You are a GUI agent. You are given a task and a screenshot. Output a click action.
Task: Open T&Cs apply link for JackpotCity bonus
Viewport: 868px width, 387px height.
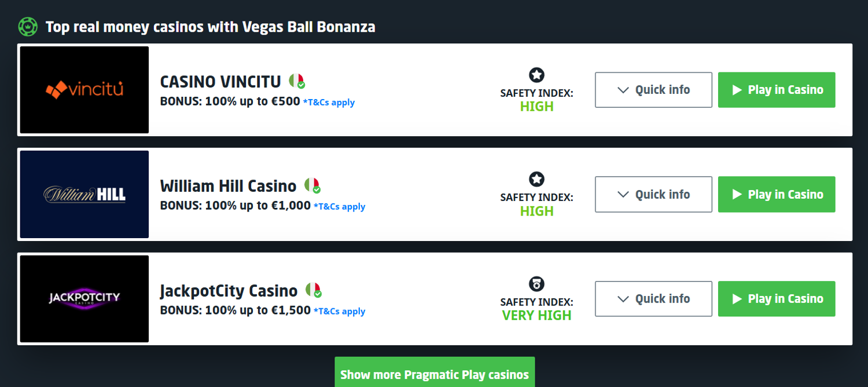339,311
